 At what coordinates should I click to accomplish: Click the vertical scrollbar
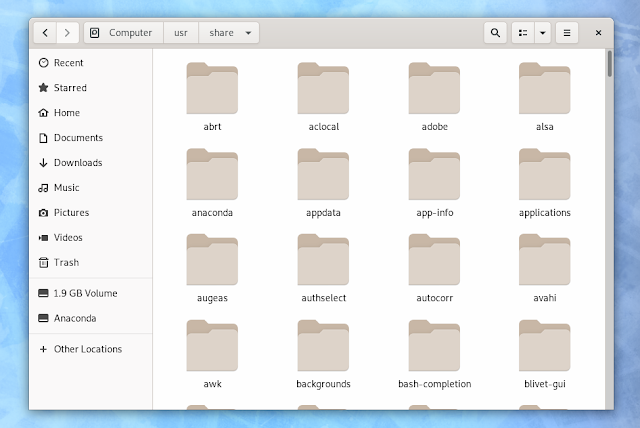(609, 65)
